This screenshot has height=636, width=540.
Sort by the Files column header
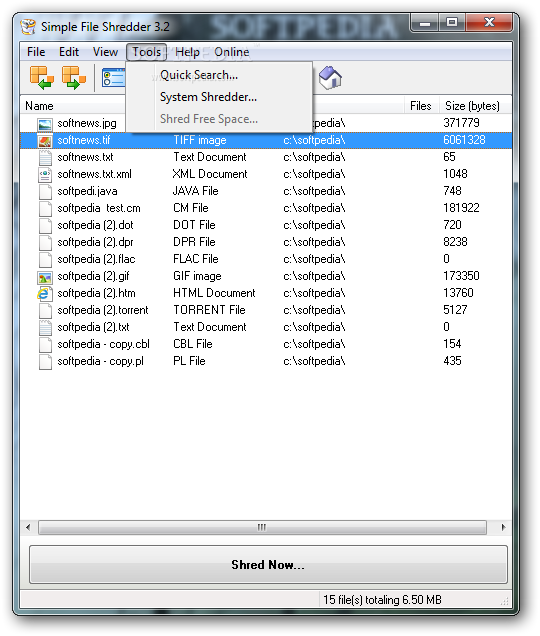[420, 106]
